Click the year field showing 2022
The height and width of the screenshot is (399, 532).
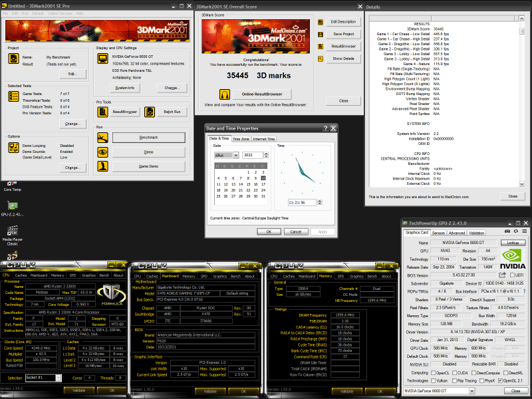coord(253,155)
